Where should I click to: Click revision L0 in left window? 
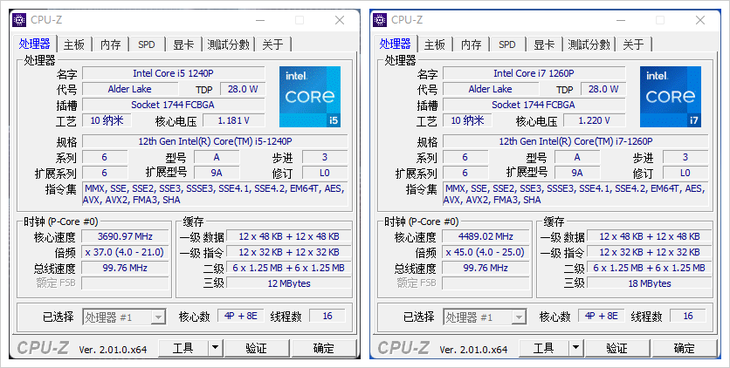[324, 173]
